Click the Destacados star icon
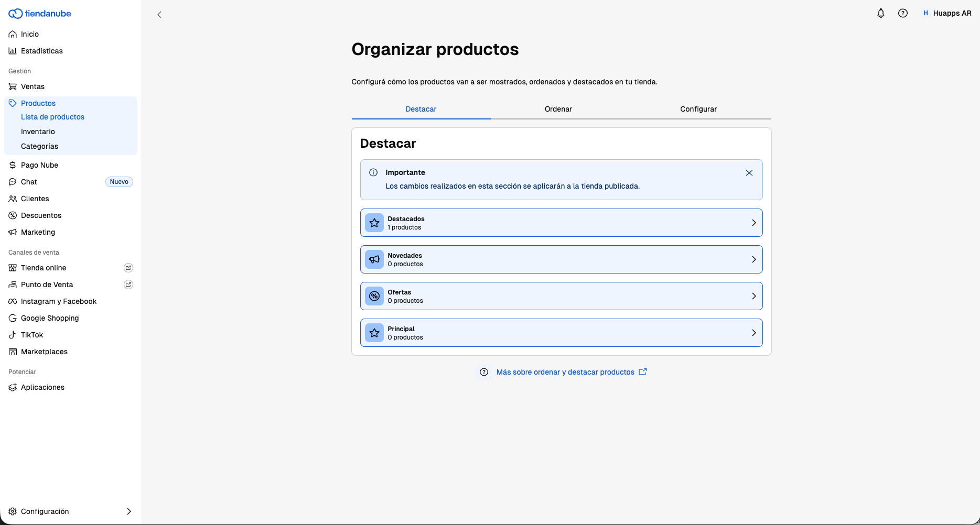The height and width of the screenshot is (525, 980). [374, 223]
